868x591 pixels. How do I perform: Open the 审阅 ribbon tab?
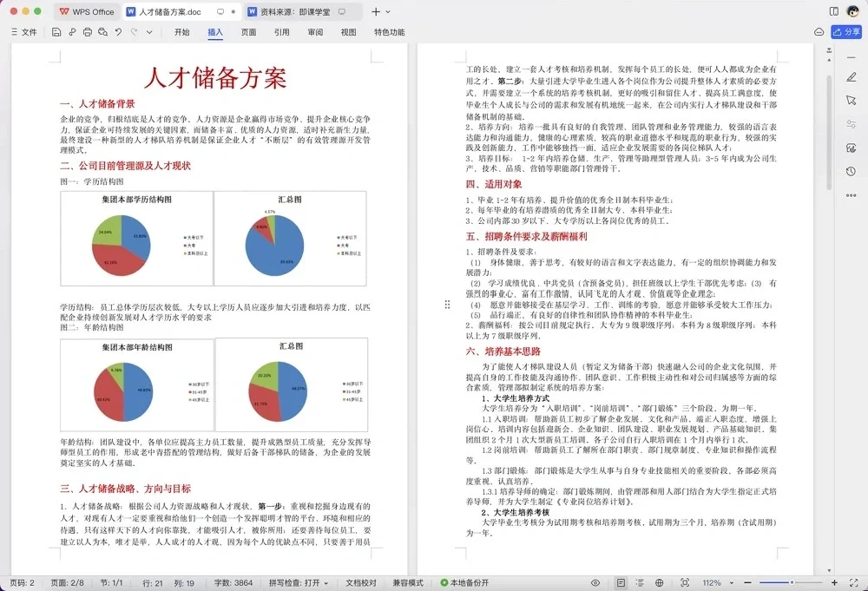point(315,32)
